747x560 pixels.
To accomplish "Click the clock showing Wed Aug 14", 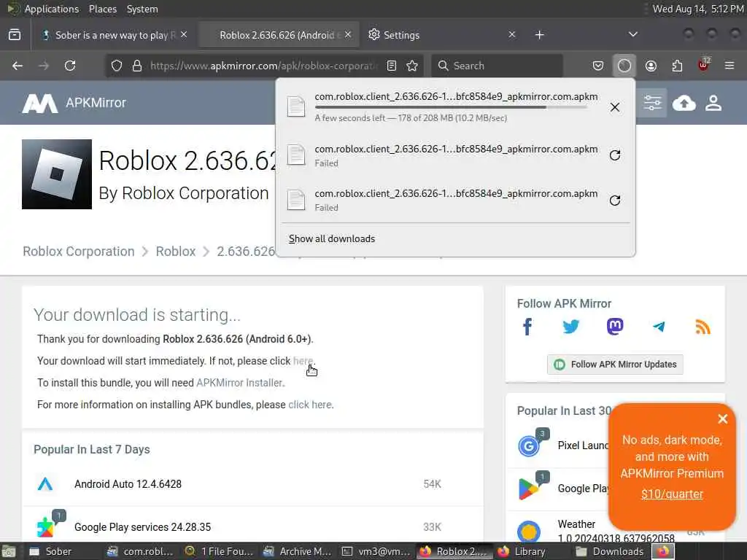I will [x=698, y=9].
